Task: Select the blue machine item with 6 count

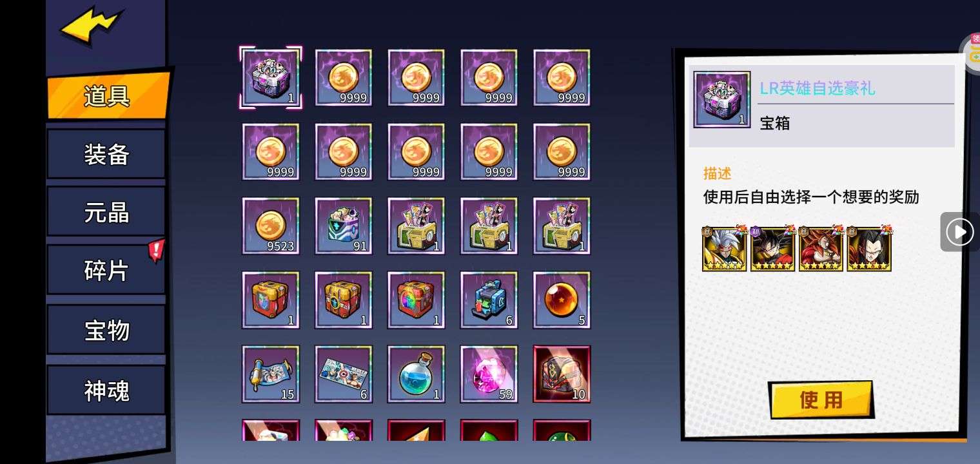Action: click(489, 300)
